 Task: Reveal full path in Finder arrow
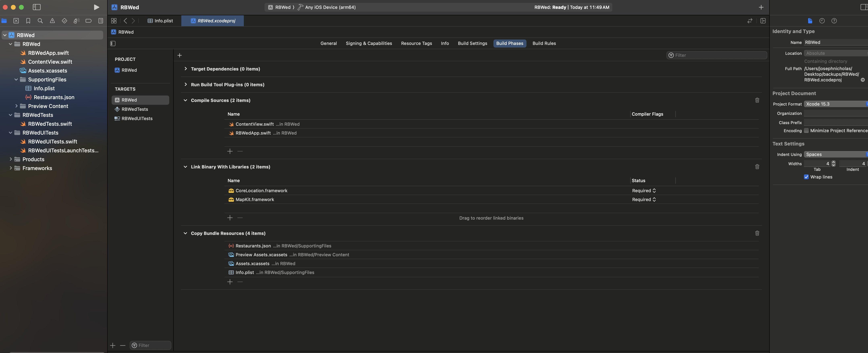(863, 80)
